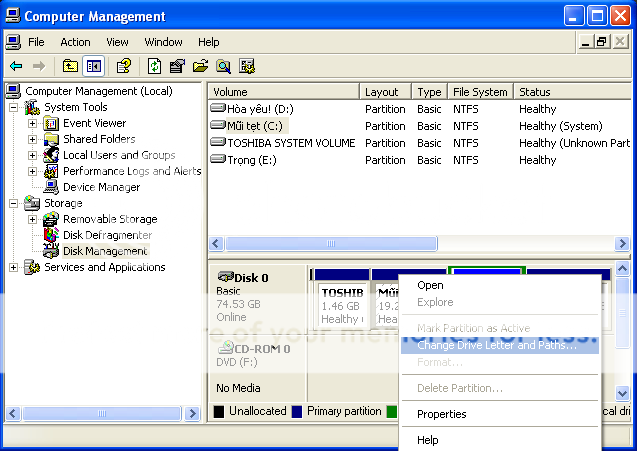The width and height of the screenshot is (637, 451).
Task: Click the volume list horizontal scrollbar thumb
Action: point(331,243)
